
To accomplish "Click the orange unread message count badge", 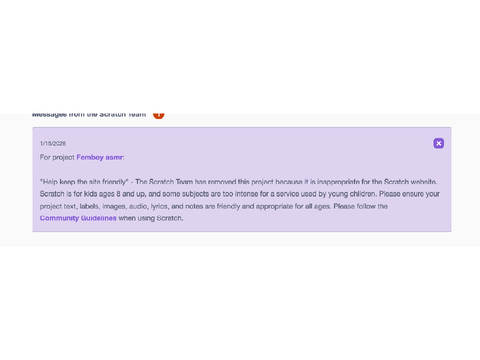I will pos(159,115).
